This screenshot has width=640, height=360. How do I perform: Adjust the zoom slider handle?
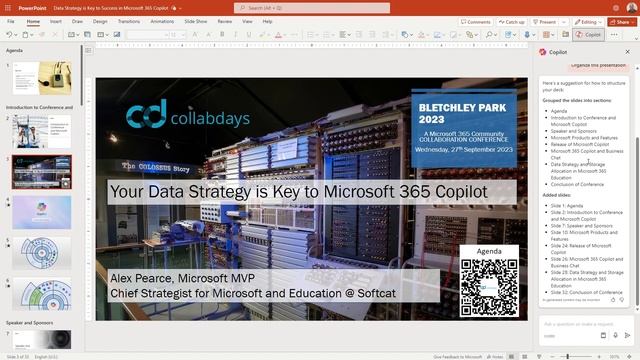567,357
